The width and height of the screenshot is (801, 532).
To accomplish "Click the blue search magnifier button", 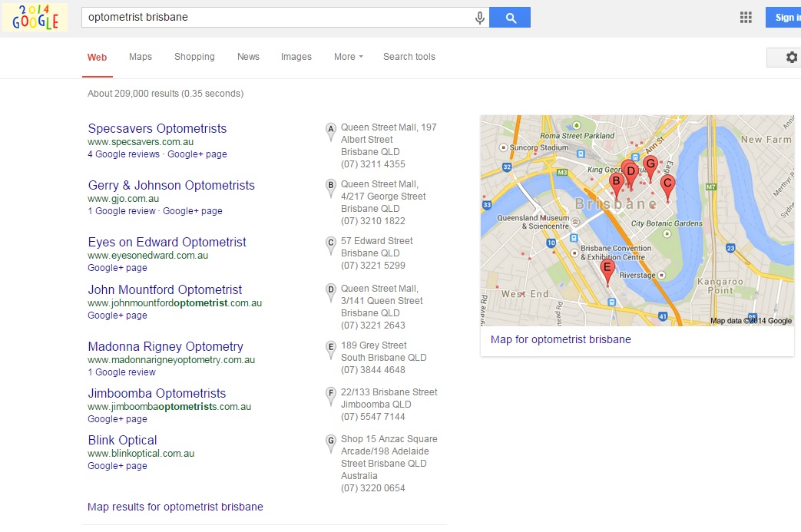I will pos(510,18).
